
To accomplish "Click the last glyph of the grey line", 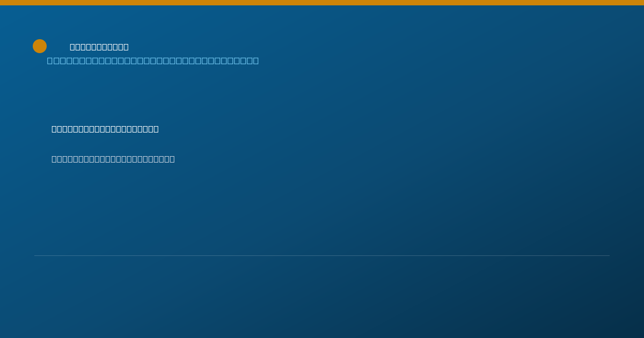I will 172,159.
